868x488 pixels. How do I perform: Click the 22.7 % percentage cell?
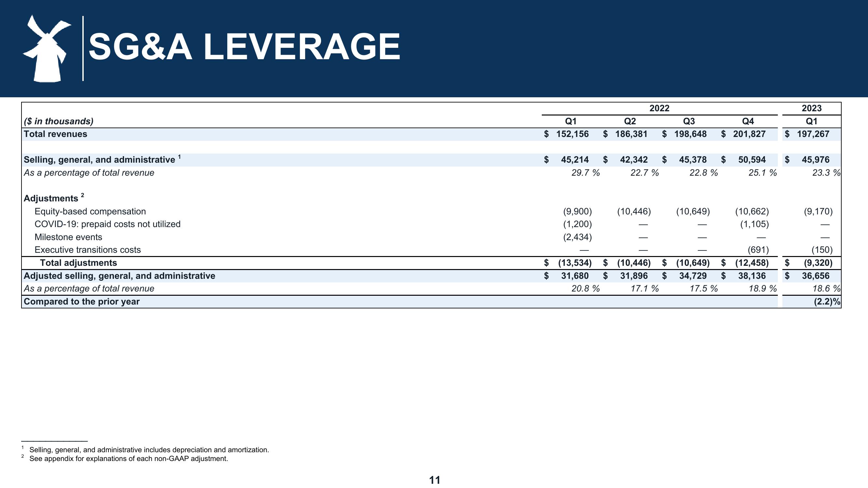pos(644,173)
